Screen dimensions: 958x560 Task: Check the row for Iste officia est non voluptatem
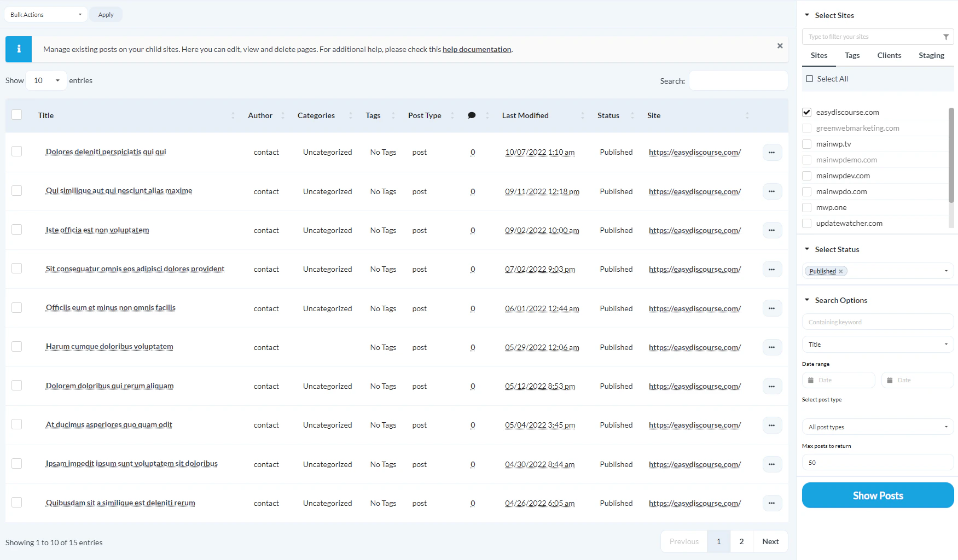click(17, 230)
